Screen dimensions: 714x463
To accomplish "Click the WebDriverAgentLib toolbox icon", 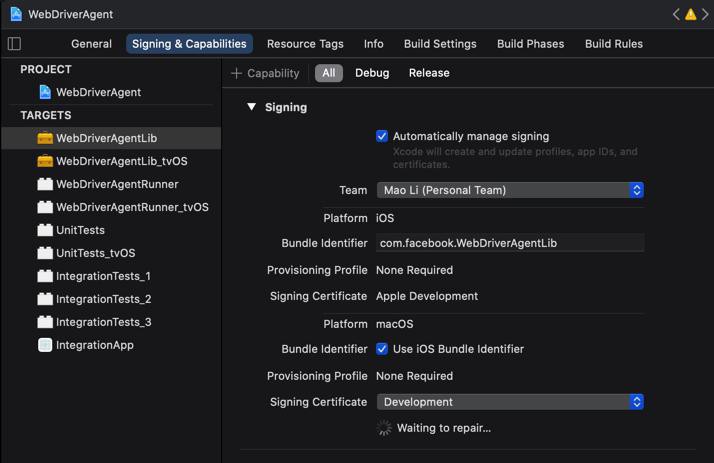I will click(x=45, y=138).
